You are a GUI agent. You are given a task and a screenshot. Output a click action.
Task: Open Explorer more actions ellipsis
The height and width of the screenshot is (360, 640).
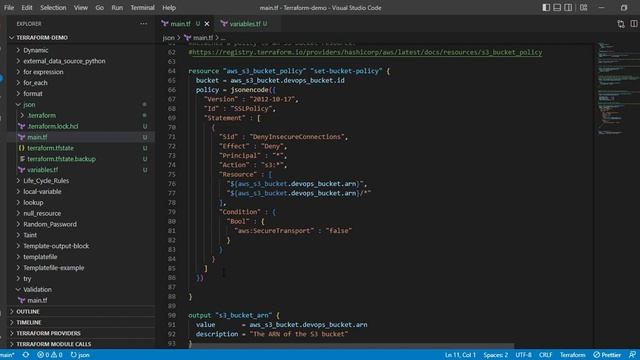[143, 24]
